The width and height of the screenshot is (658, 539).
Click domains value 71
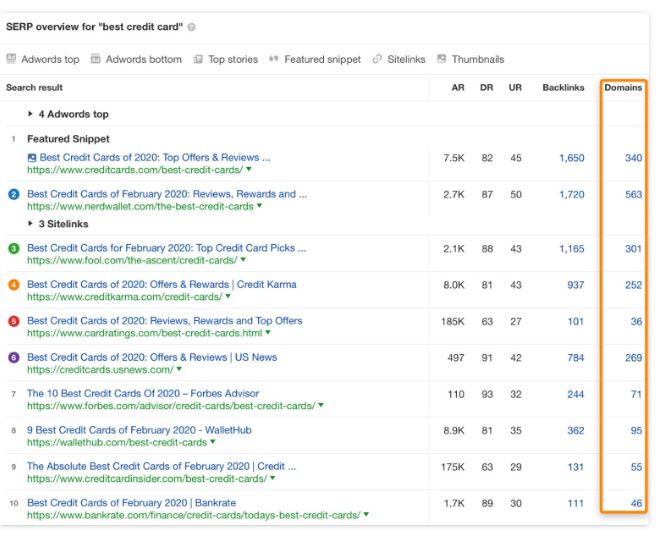click(x=637, y=394)
